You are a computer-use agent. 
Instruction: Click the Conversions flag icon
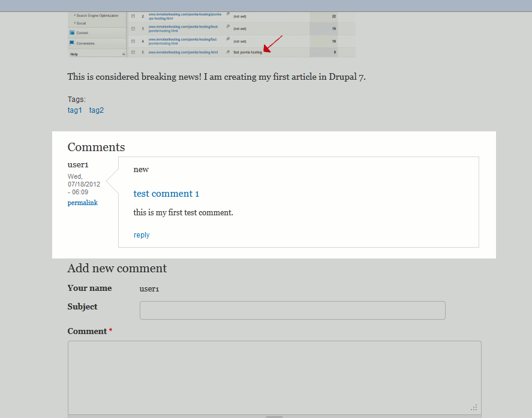tap(72, 43)
